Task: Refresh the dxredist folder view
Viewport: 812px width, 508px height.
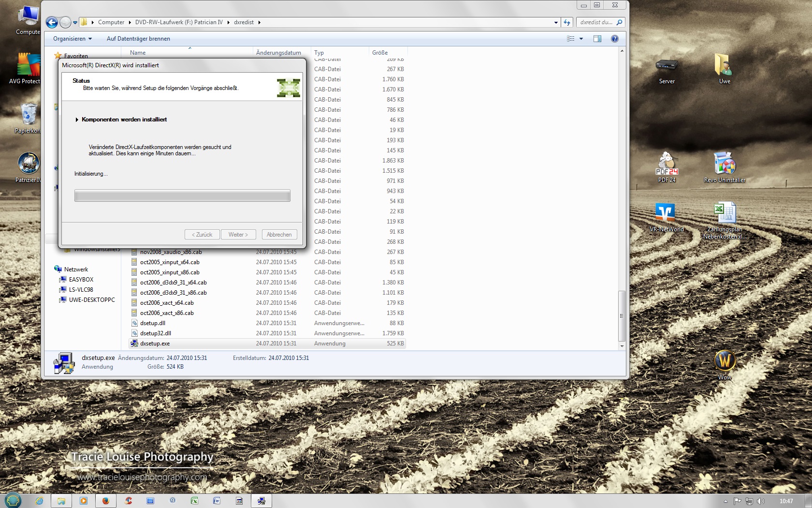Action: click(567, 22)
